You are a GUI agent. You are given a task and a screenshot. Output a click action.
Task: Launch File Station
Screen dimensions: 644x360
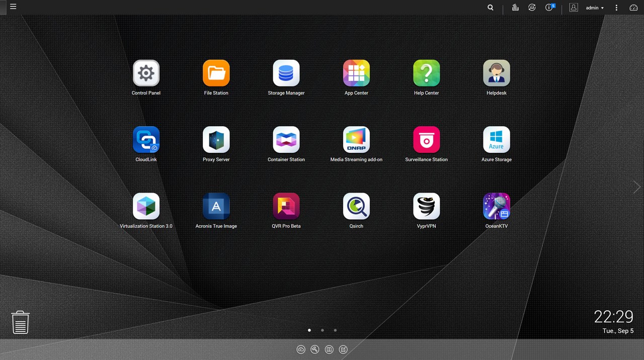coord(216,73)
